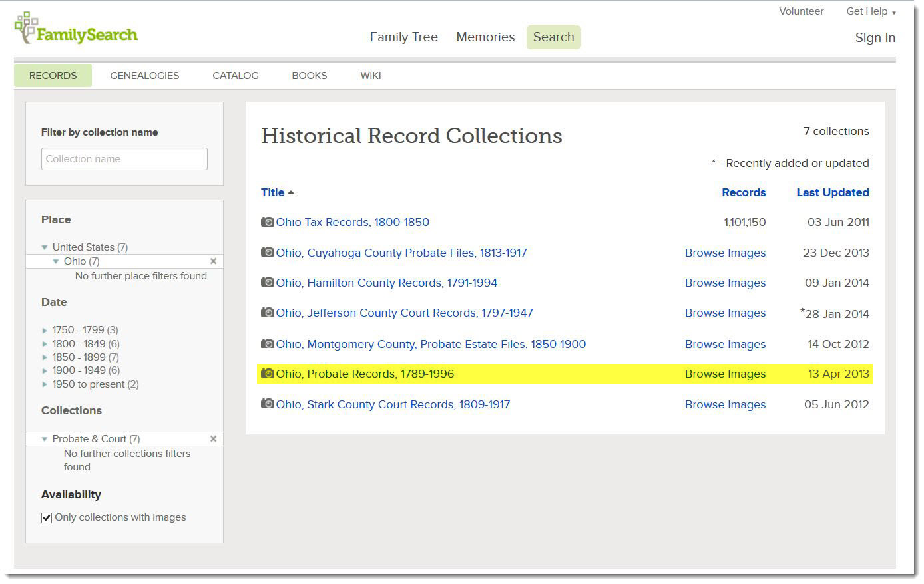Click camera icon beside Montgomery County Probate Estate Files
Image resolution: width=924 pixels, height=584 pixels.
click(x=268, y=343)
